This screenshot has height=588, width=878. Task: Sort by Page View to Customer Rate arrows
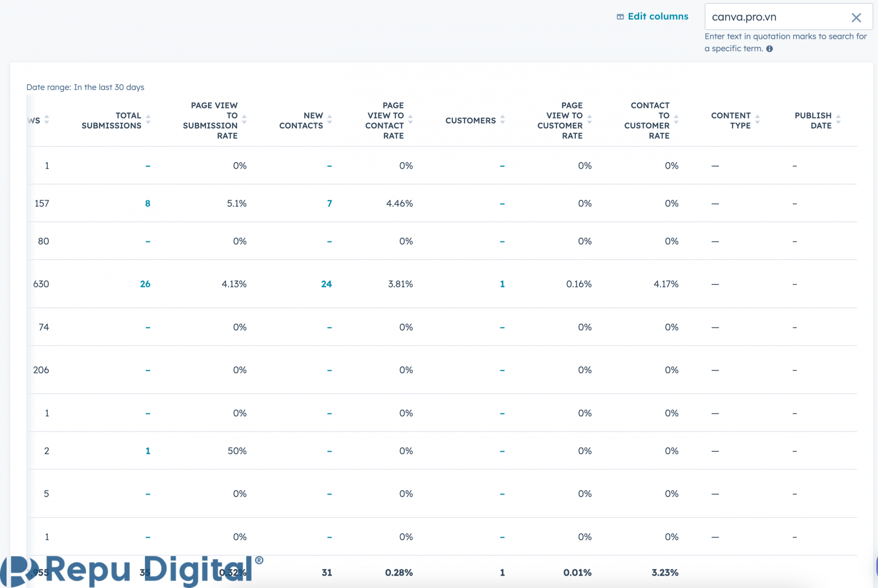point(589,120)
